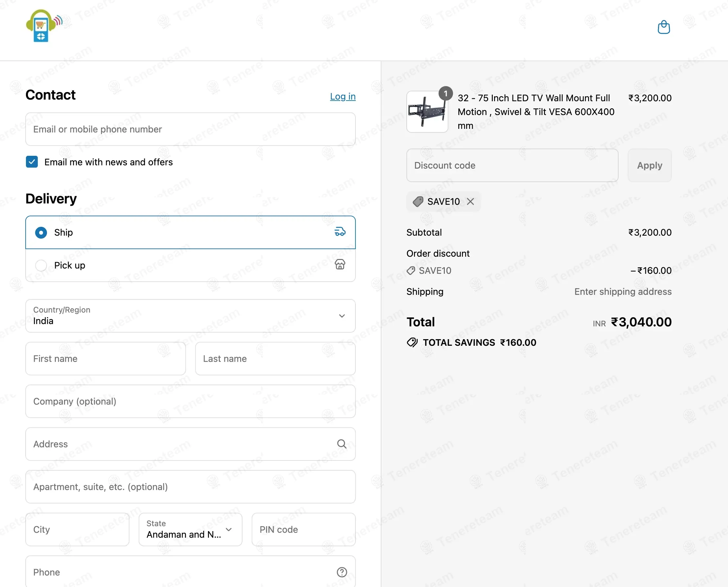The width and height of the screenshot is (728, 587).
Task: Click the 'Enter shipping address' text
Action: pyautogui.click(x=623, y=292)
